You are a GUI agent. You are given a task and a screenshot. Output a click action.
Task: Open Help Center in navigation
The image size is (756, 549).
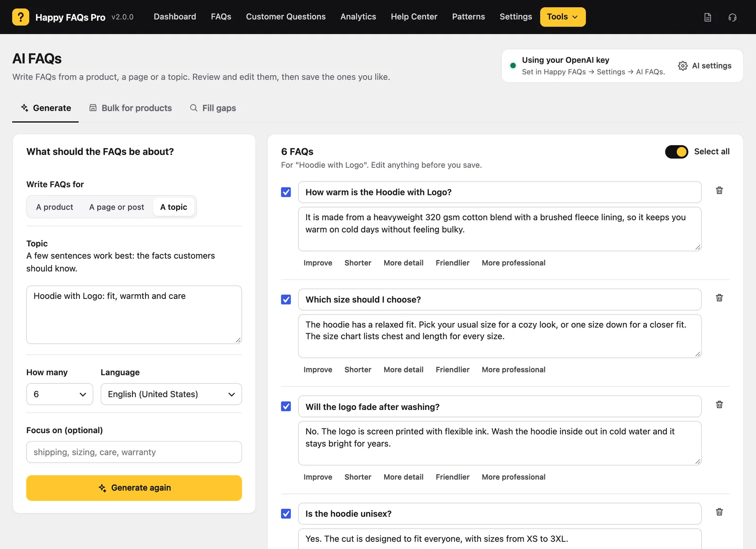pyautogui.click(x=414, y=17)
